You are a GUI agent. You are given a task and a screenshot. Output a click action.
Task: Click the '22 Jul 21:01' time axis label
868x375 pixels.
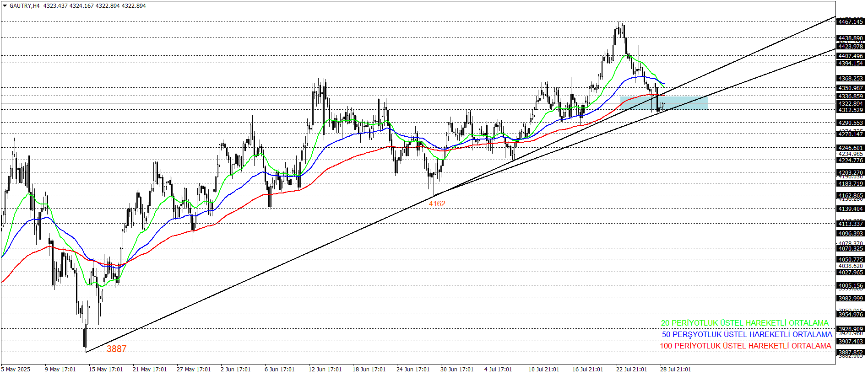[x=632, y=370]
